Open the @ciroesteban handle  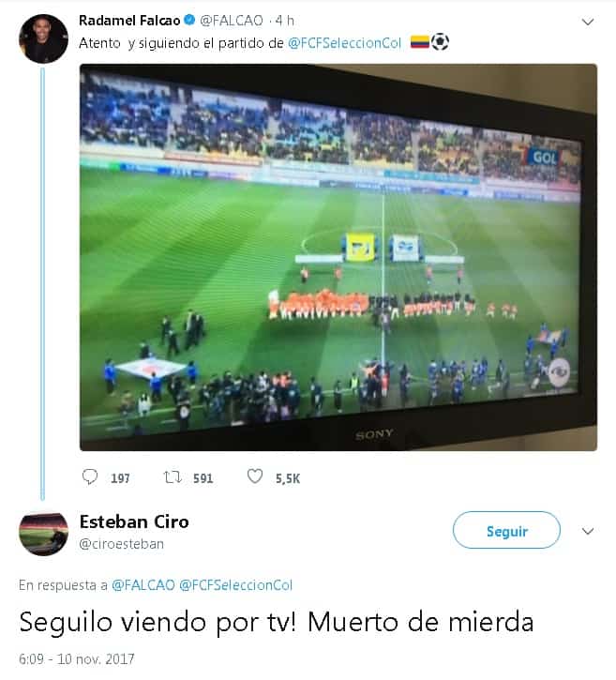(x=121, y=544)
